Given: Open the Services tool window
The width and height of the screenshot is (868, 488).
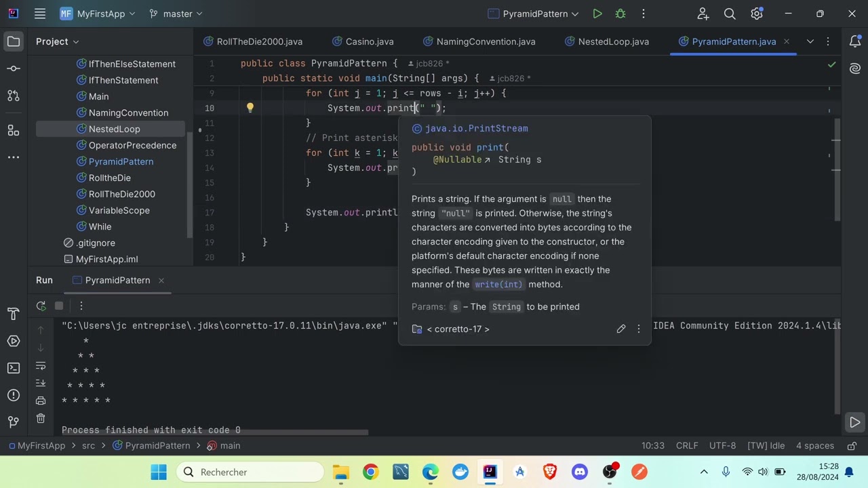Looking at the screenshot, I should (14, 341).
